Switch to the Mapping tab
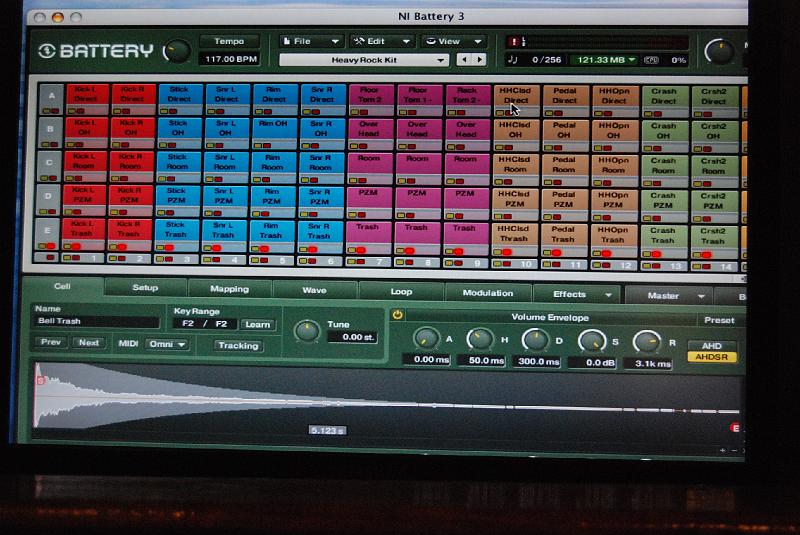Viewport: 800px width, 535px height. (229, 289)
